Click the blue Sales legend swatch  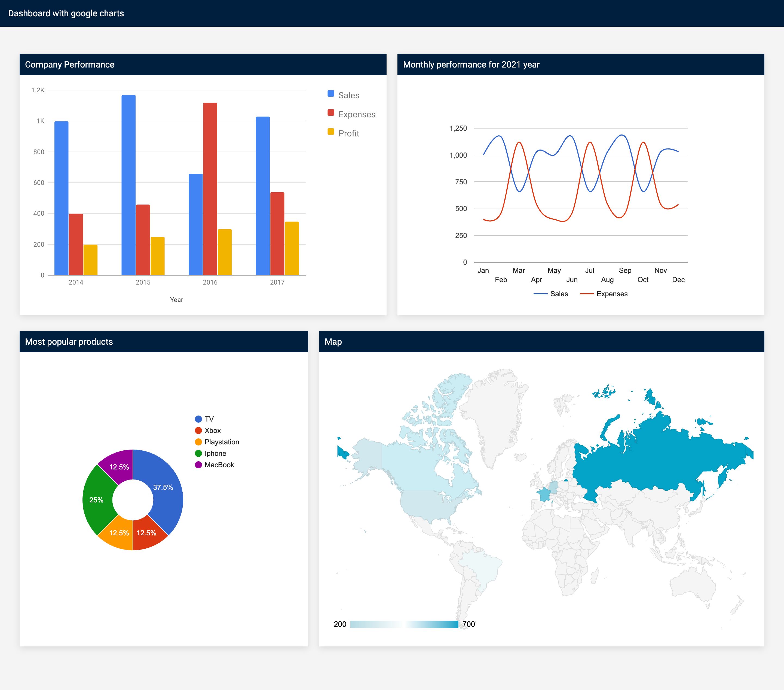[x=331, y=94]
